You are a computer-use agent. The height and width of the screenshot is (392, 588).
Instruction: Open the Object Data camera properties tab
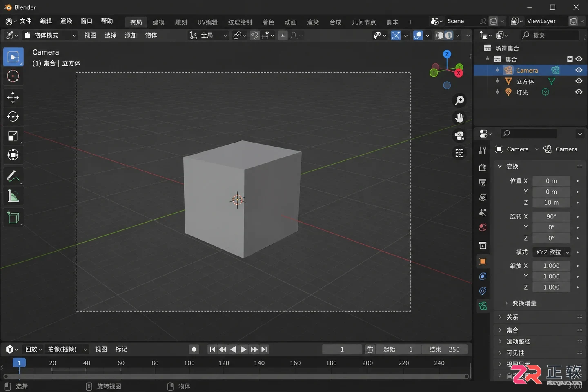coord(483,305)
